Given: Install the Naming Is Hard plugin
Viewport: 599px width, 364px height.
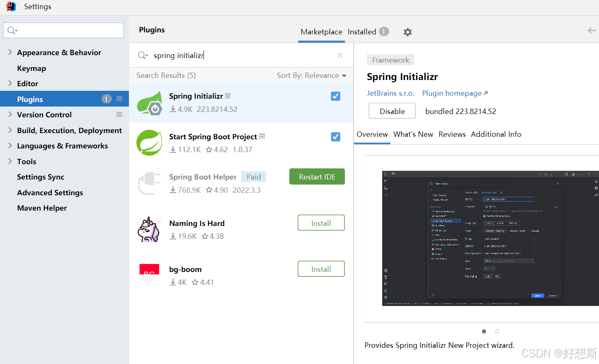Looking at the screenshot, I should click(x=321, y=223).
